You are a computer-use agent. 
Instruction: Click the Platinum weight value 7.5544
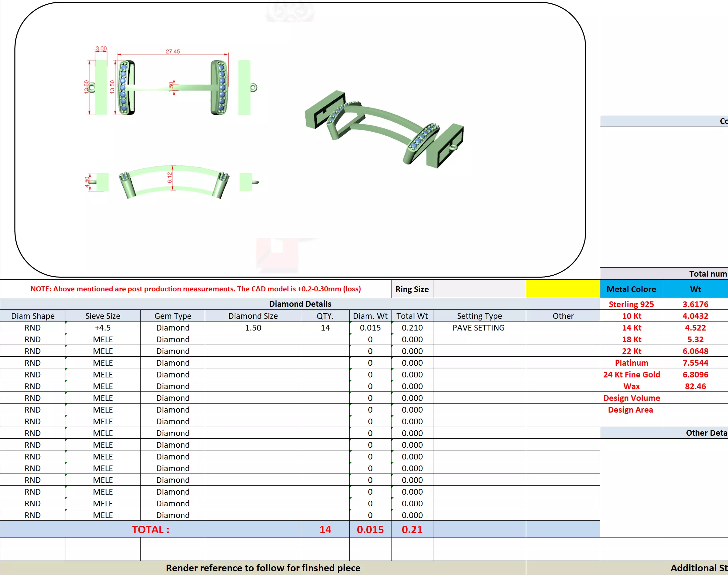coord(695,363)
